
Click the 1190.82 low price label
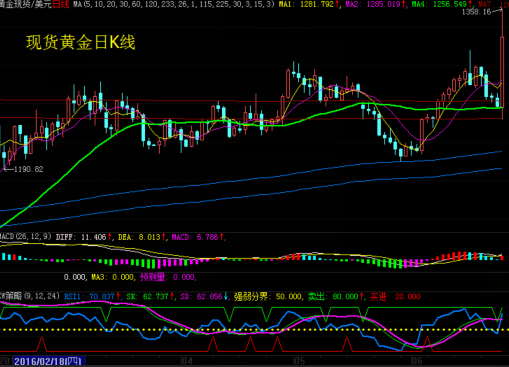[29, 169]
